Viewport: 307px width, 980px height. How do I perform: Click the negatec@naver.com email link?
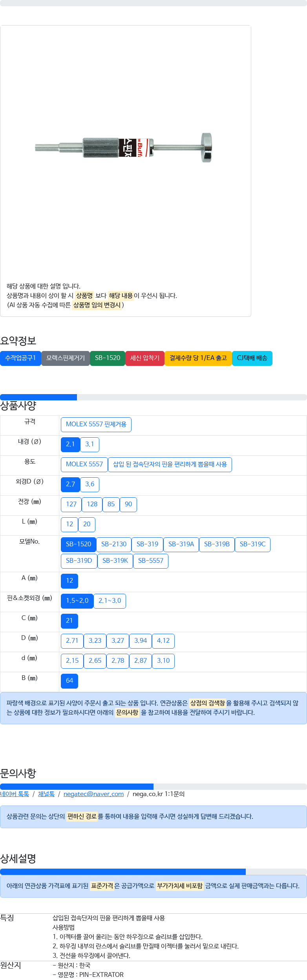[93, 794]
